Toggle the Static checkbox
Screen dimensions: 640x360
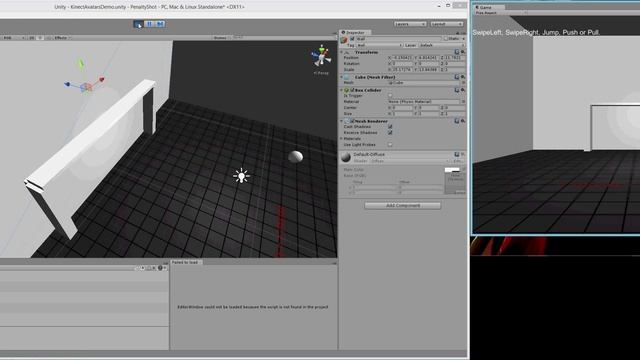[446, 39]
